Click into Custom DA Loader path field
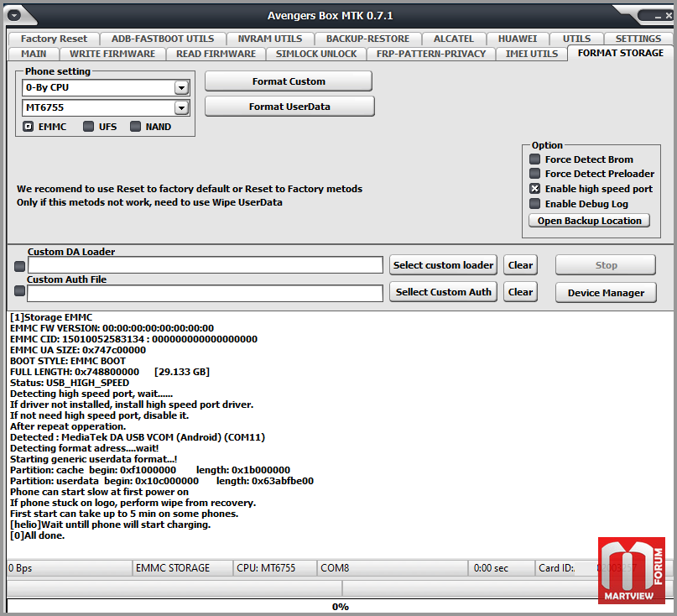The height and width of the screenshot is (616, 677). point(205,265)
